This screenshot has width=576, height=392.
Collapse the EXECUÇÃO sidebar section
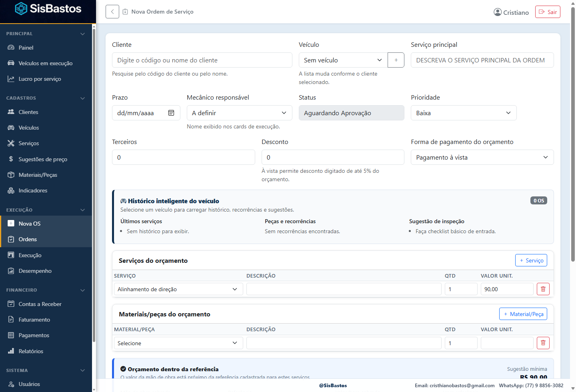point(83,210)
